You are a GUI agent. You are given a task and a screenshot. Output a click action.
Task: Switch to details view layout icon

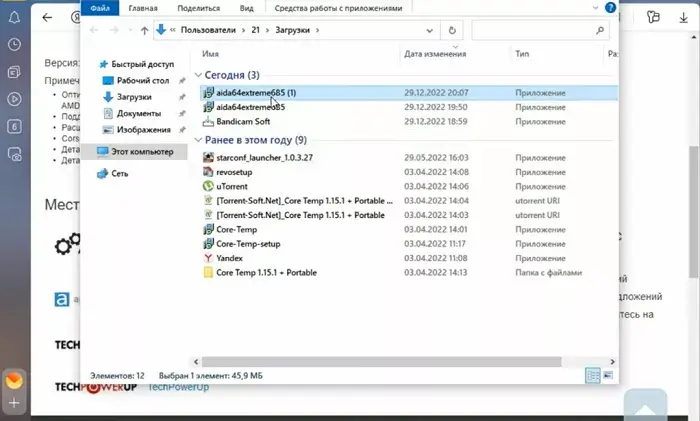(x=592, y=375)
